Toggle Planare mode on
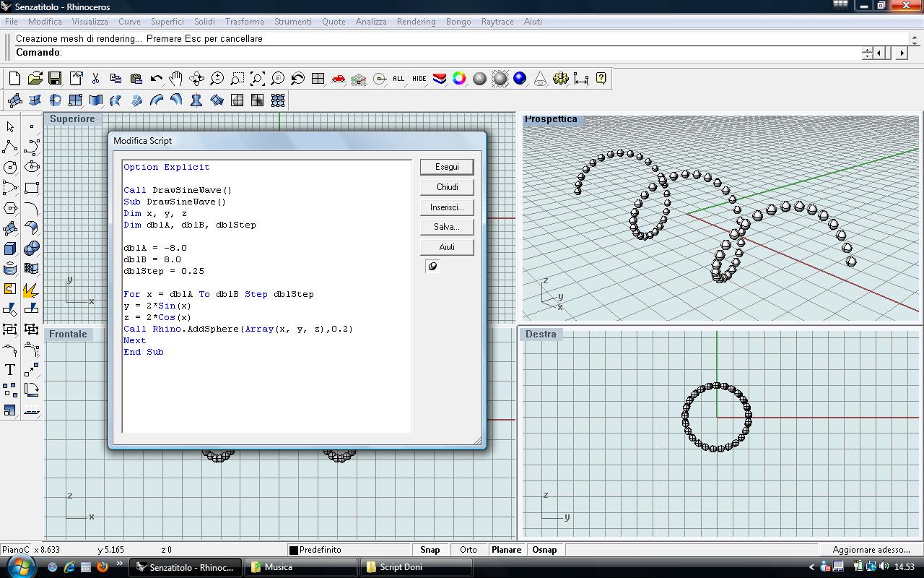 pyautogui.click(x=506, y=550)
